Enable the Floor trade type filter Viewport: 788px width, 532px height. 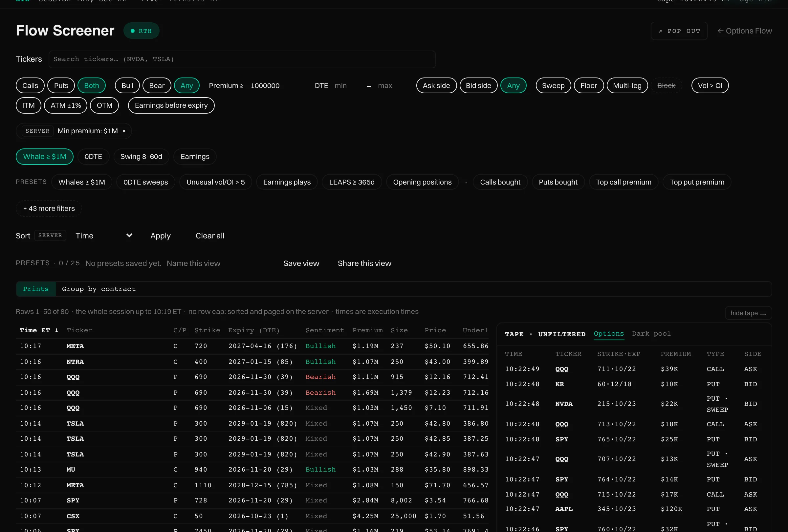pyautogui.click(x=589, y=85)
